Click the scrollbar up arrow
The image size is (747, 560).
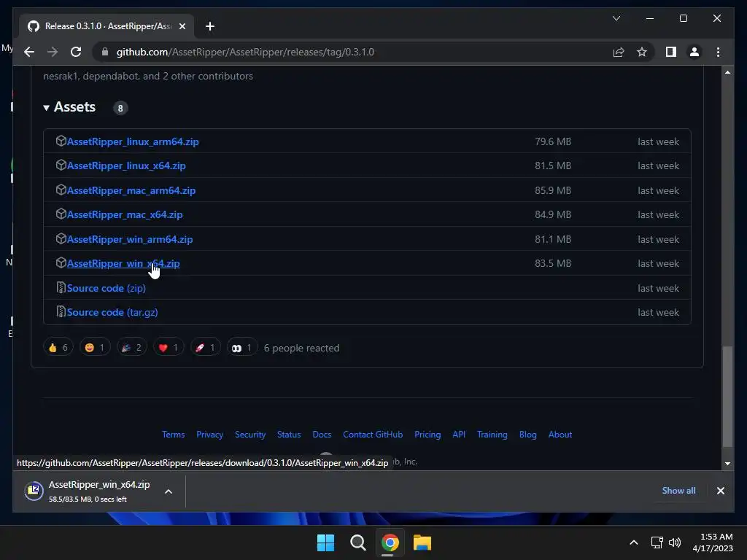click(x=727, y=72)
